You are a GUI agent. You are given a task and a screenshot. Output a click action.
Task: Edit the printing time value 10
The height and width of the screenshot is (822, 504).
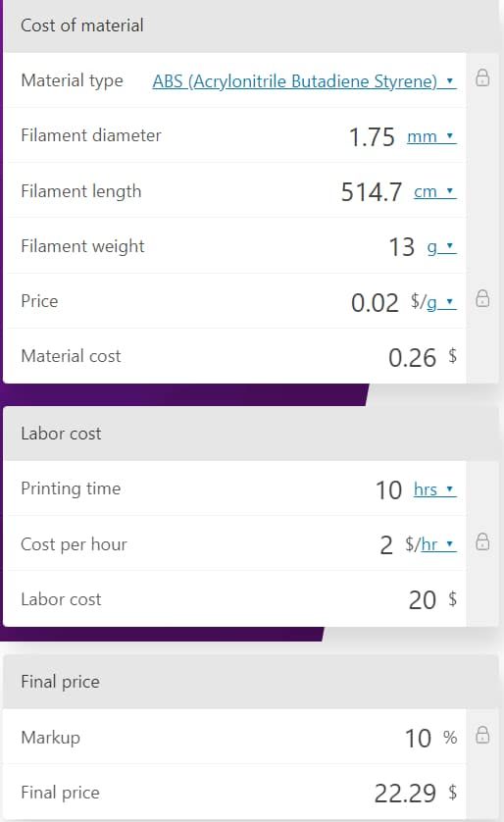[x=388, y=490]
